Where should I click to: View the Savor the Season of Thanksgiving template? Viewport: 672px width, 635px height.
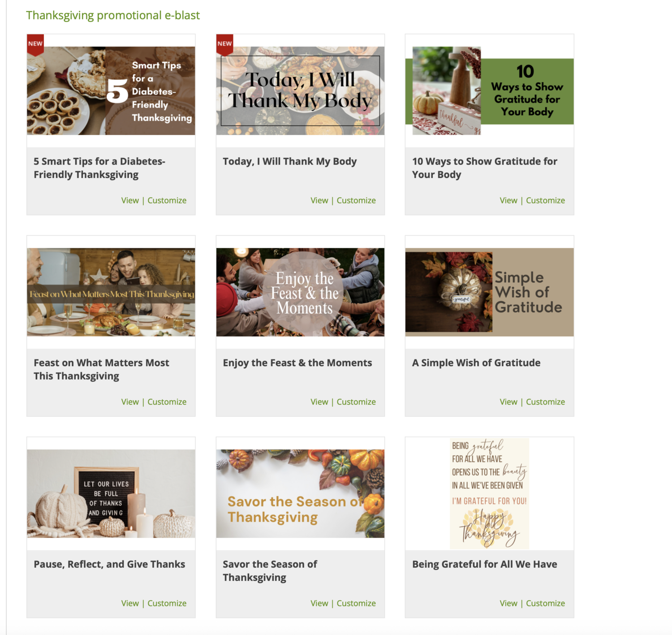(x=319, y=603)
